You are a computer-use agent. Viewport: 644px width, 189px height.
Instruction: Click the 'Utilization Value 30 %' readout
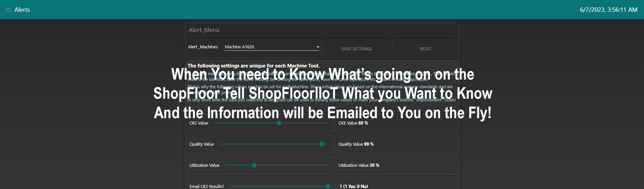359,166
